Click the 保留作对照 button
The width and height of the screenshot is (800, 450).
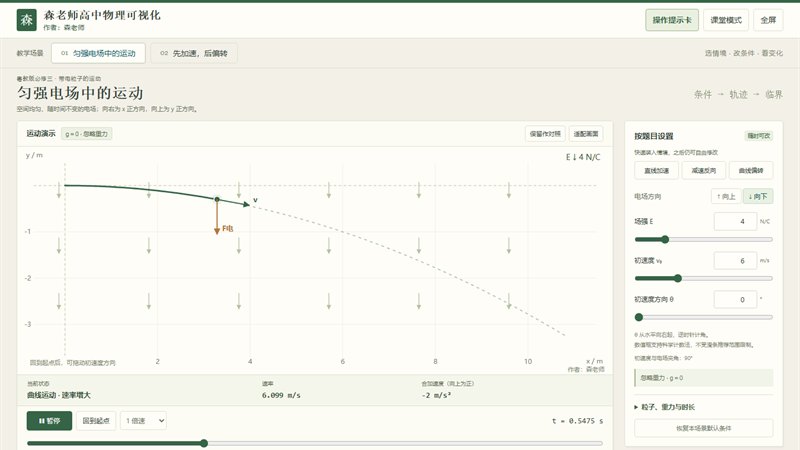tap(545, 134)
